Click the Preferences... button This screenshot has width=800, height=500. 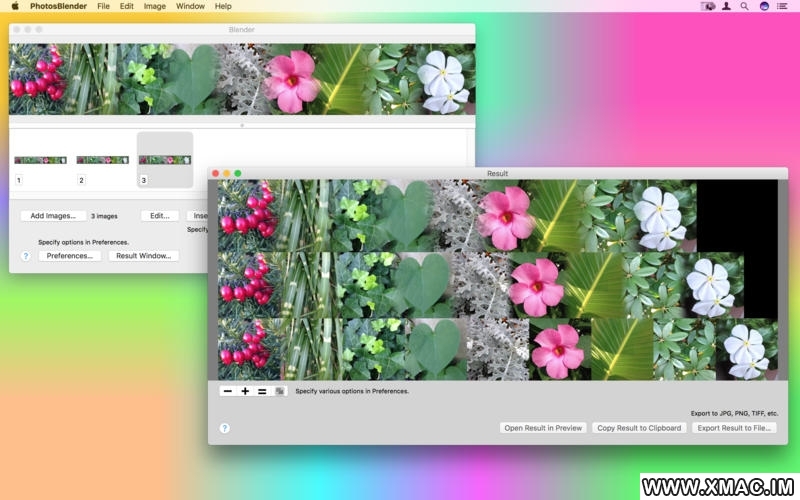(69, 256)
